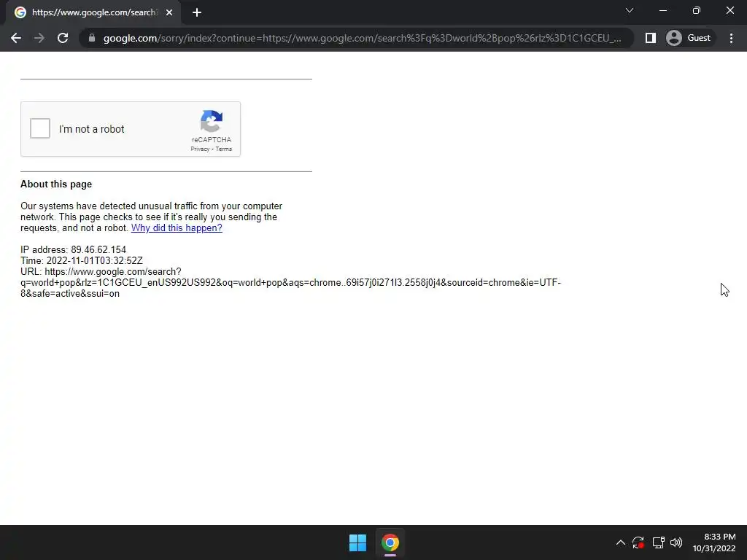This screenshot has width=747, height=560.
Task: Reload the current page
Action: tap(63, 38)
